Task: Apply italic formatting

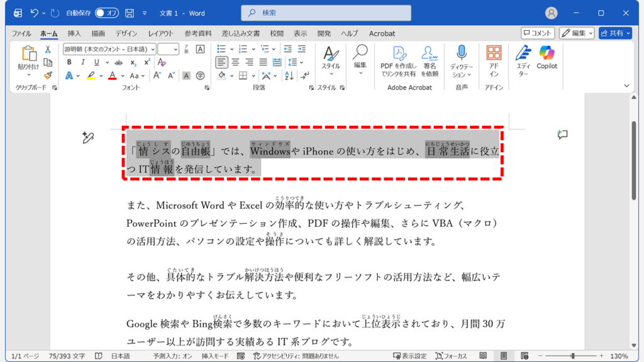Action: coord(83,62)
